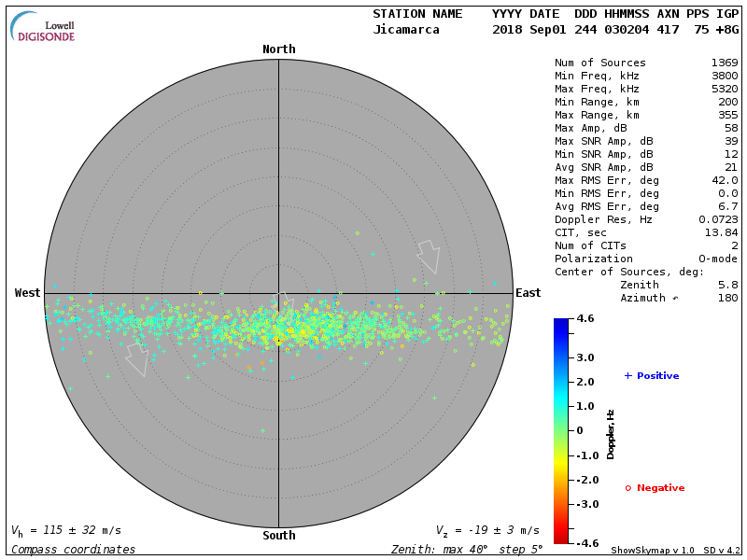
Task: Click the East compass label
Action: pos(528,293)
